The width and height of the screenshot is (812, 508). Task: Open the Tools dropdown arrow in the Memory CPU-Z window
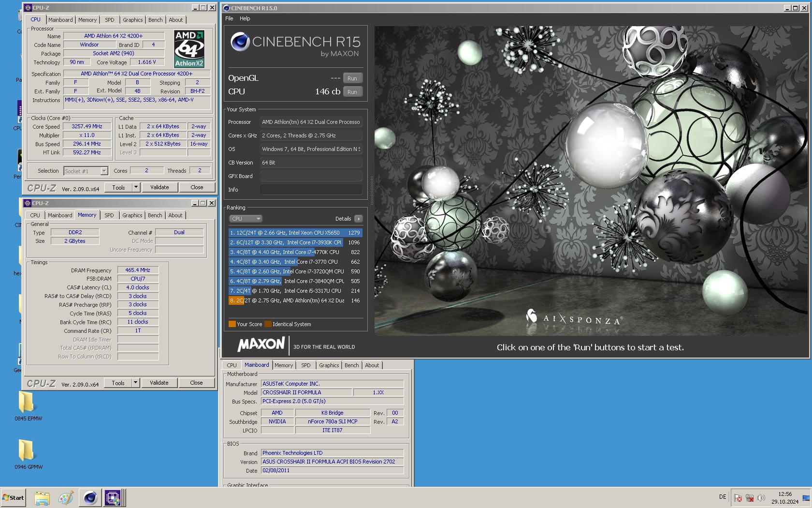click(x=135, y=383)
